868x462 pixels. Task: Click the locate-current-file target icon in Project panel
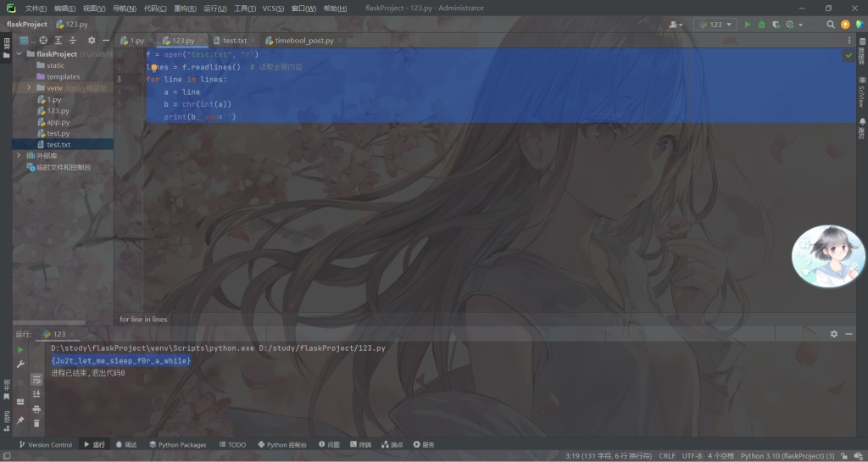click(x=43, y=40)
